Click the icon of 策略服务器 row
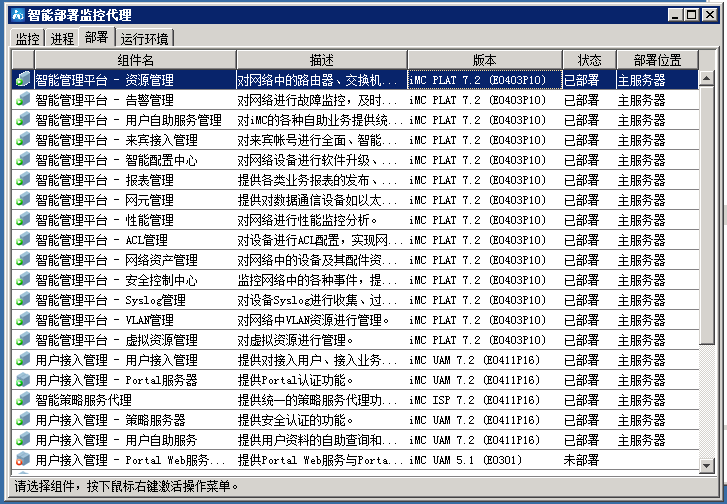 tap(23, 420)
